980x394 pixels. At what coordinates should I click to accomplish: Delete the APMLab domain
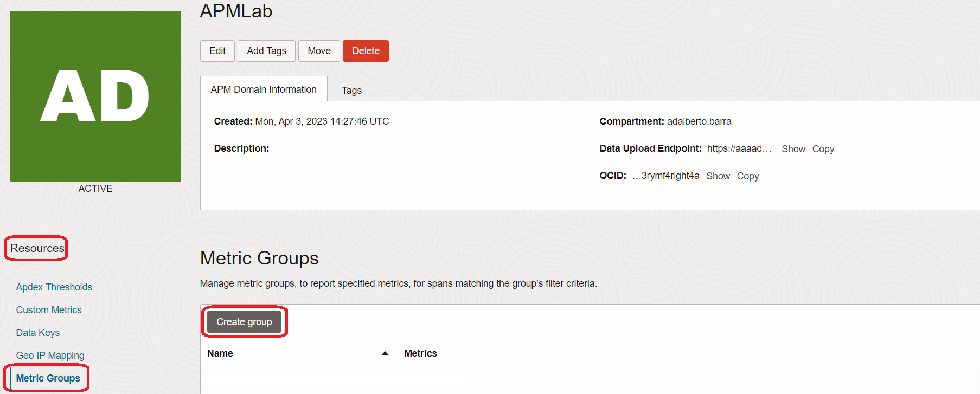[x=366, y=51]
